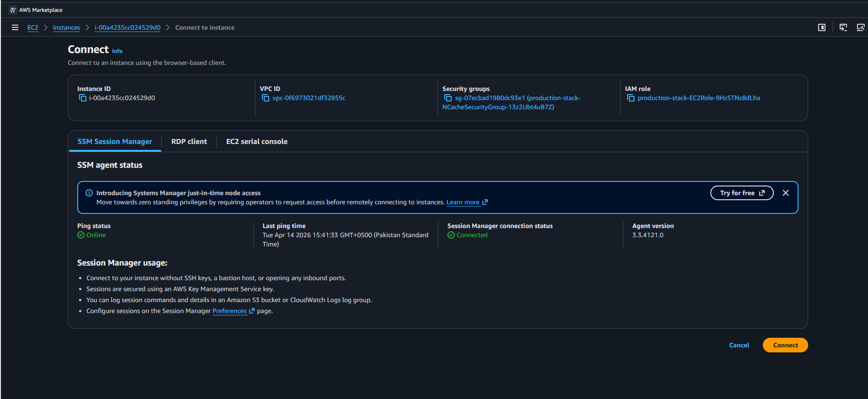Click the Instance ID value i-00a4235cc024529d0
Image resolution: width=868 pixels, height=399 pixels.
[122, 98]
